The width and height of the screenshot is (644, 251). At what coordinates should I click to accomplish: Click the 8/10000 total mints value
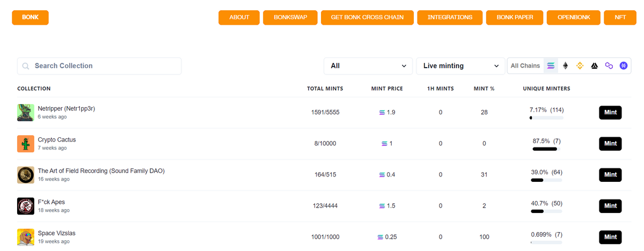click(325, 144)
